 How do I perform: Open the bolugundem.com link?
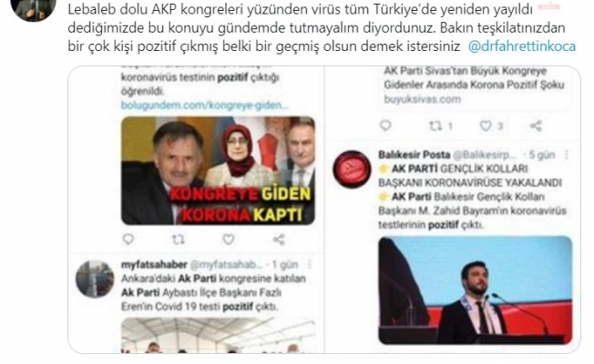(205, 106)
